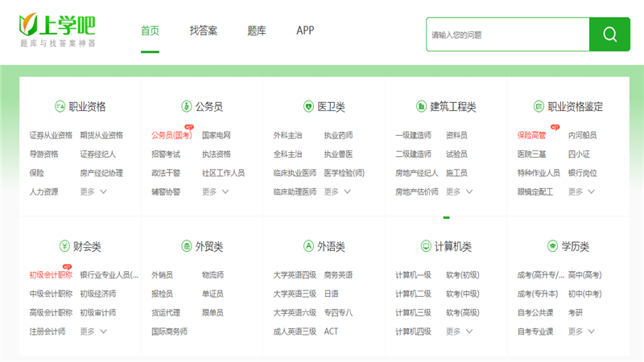
Task: Select the 自考专业课 link
Action: pos(535,331)
